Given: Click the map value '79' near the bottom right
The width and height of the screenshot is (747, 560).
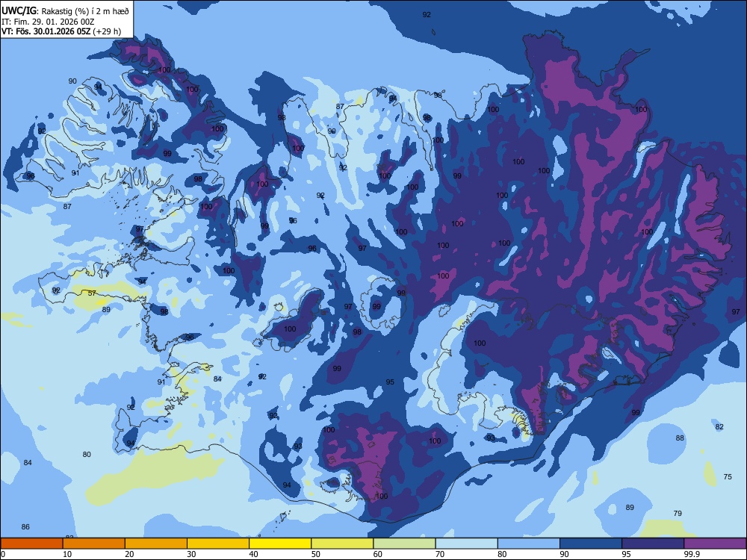Looking at the screenshot, I should click(x=678, y=514).
